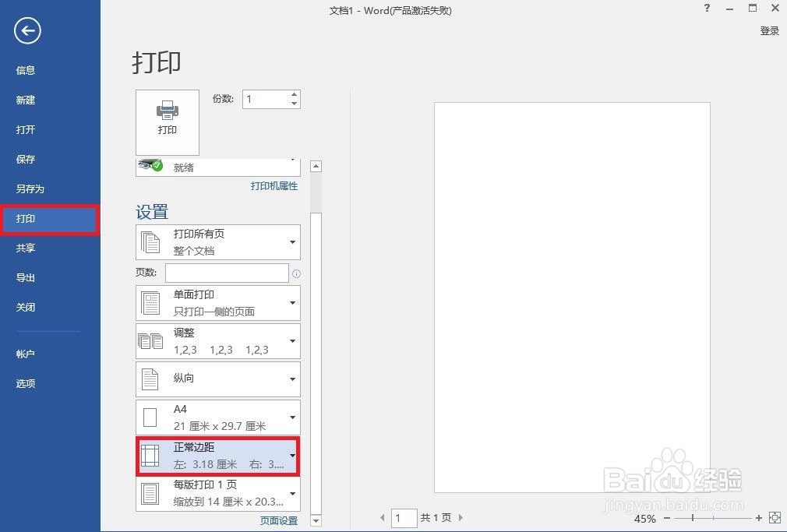Click the 设置 settings heading

click(x=152, y=213)
